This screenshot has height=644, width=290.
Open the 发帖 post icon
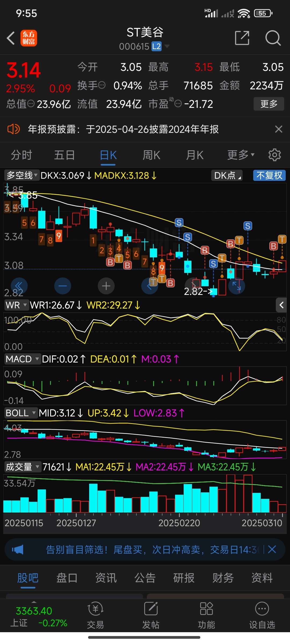151,616
